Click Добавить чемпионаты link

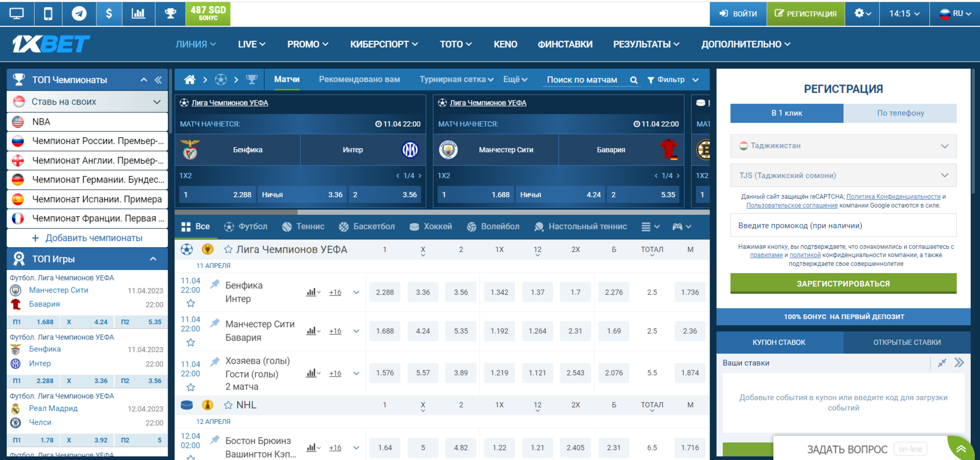pyautogui.click(x=87, y=238)
